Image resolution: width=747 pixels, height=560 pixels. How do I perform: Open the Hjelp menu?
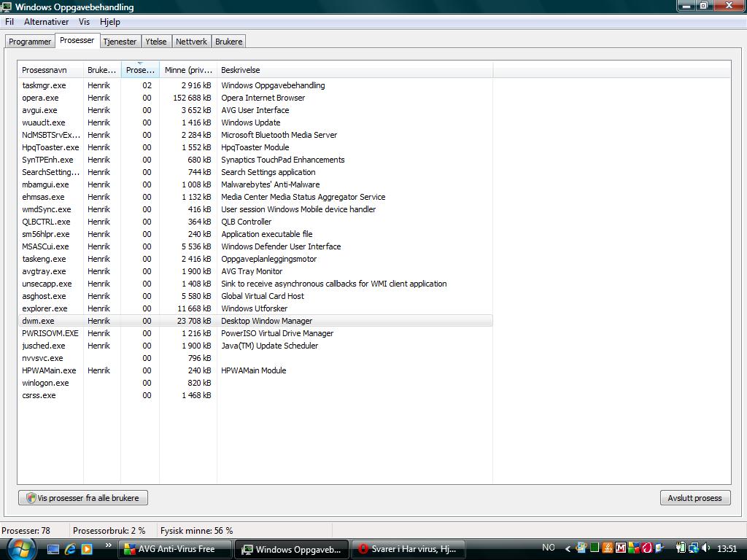coord(110,22)
